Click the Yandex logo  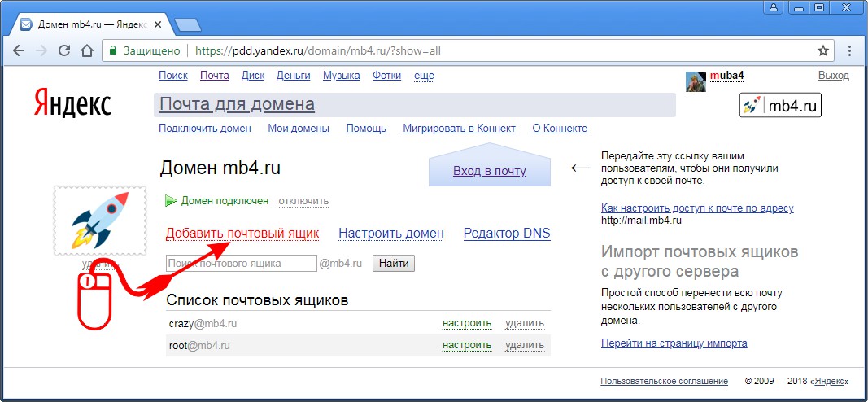(x=72, y=103)
